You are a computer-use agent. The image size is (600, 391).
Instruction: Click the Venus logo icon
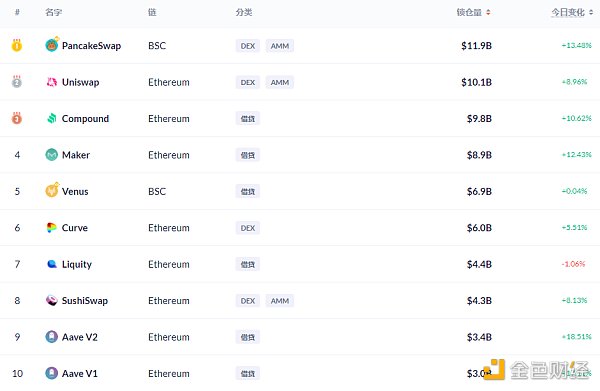(52, 190)
